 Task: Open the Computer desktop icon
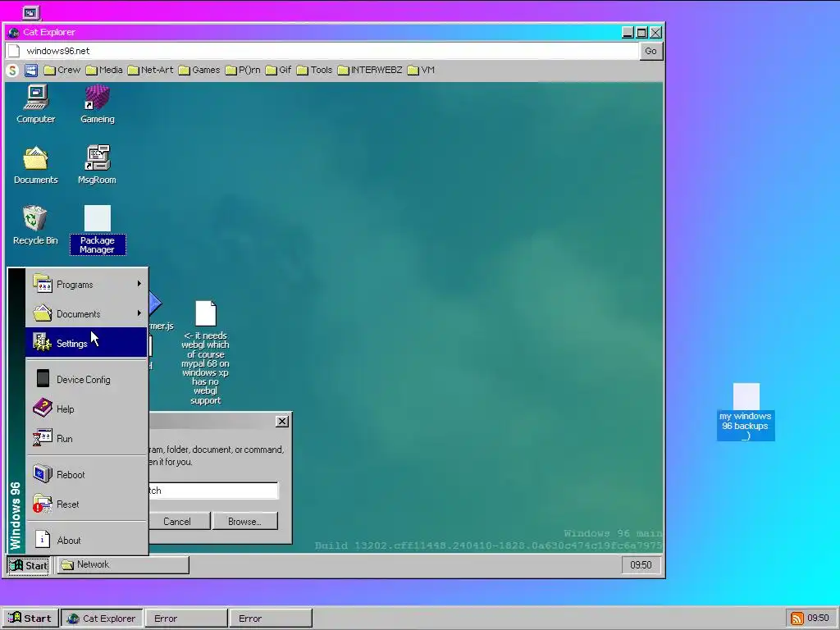pos(35,104)
